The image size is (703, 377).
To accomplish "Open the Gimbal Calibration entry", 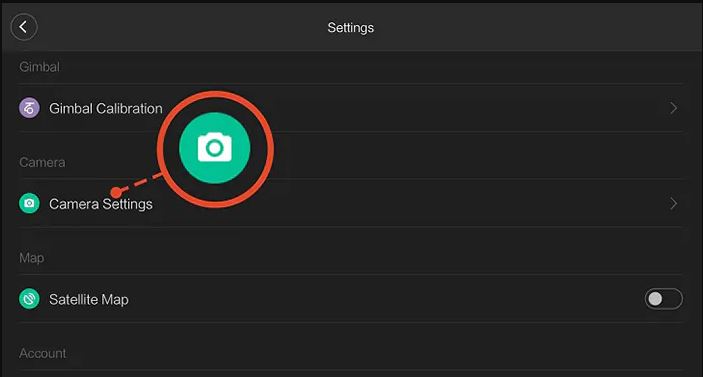I will [351, 108].
